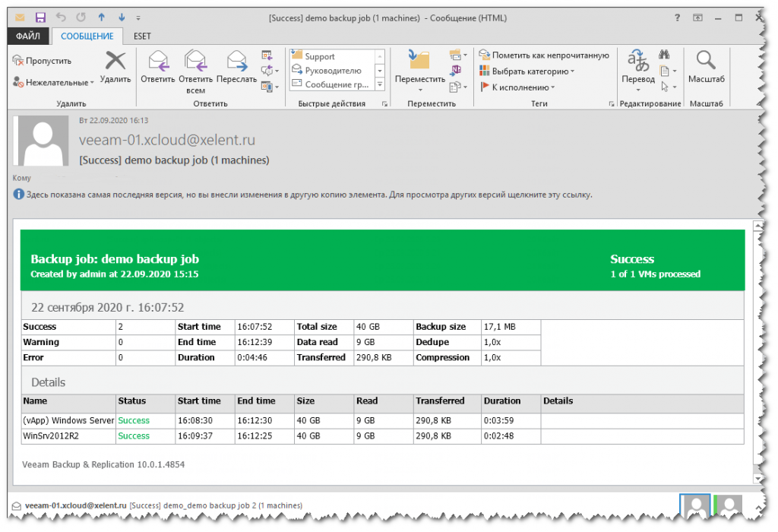Click the OneNote icon
Screen dimensions: 778x532
tap(456, 71)
